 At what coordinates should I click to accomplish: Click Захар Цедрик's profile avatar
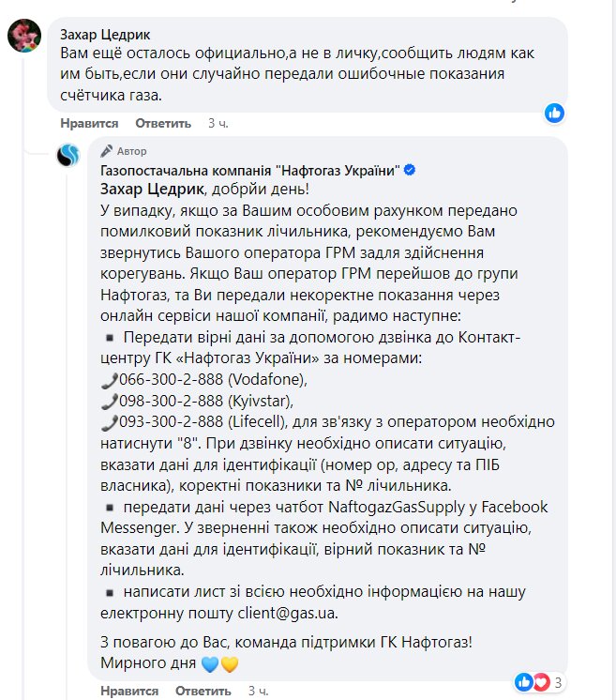tap(23, 37)
